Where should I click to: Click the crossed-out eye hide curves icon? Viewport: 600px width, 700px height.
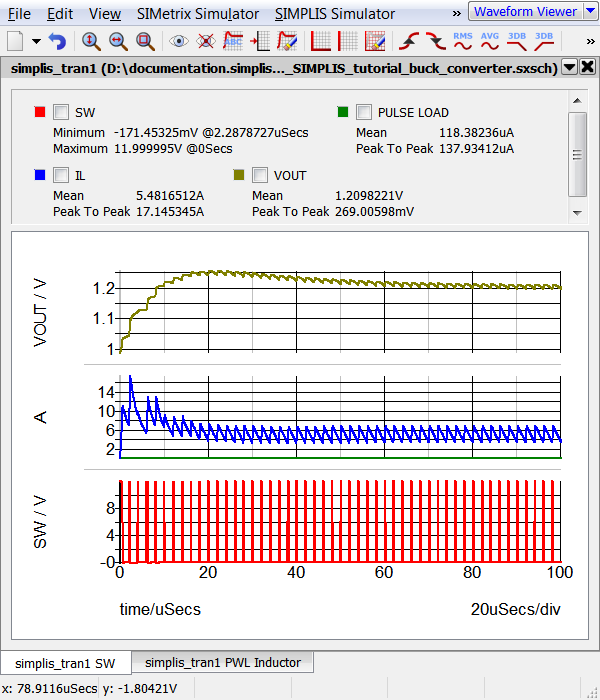206,42
